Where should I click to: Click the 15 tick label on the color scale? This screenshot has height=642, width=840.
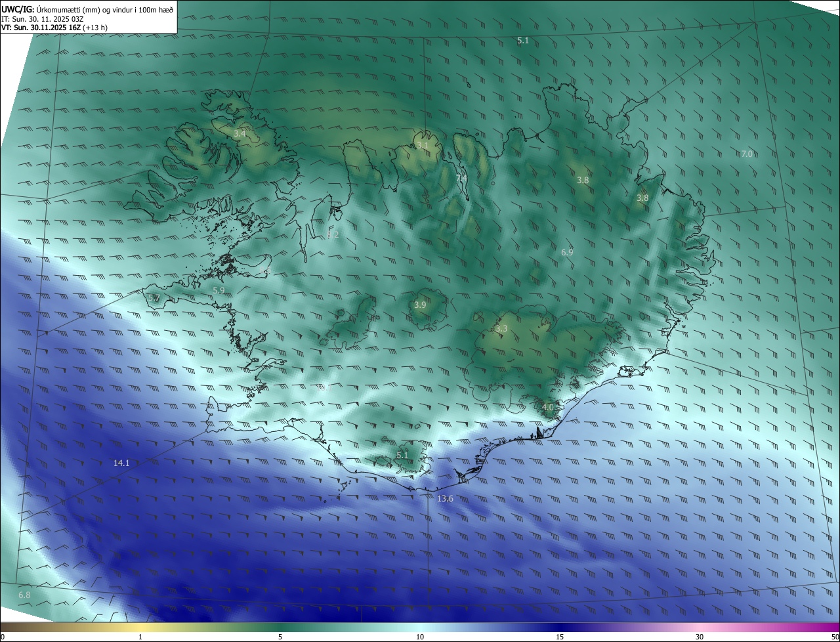tap(560, 637)
